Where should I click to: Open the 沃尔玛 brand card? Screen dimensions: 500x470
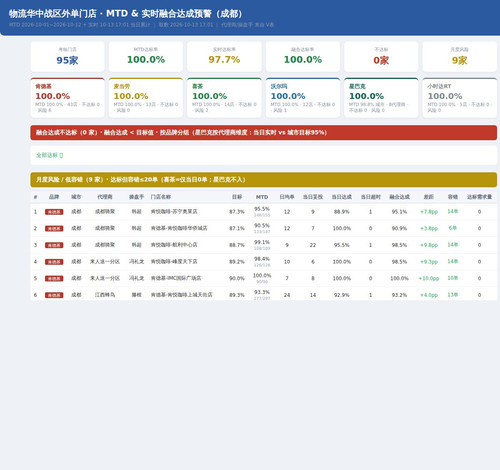303,98
